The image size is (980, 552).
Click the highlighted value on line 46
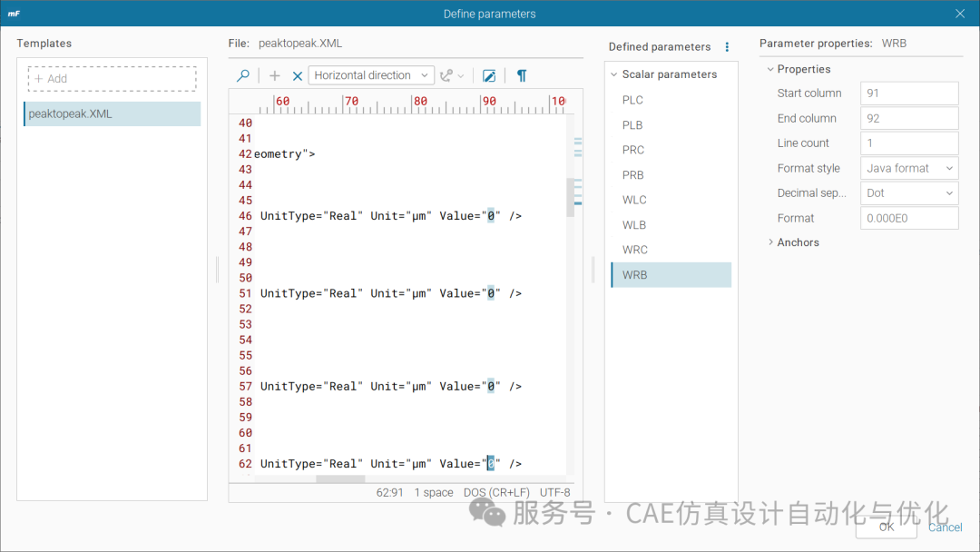click(x=491, y=216)
